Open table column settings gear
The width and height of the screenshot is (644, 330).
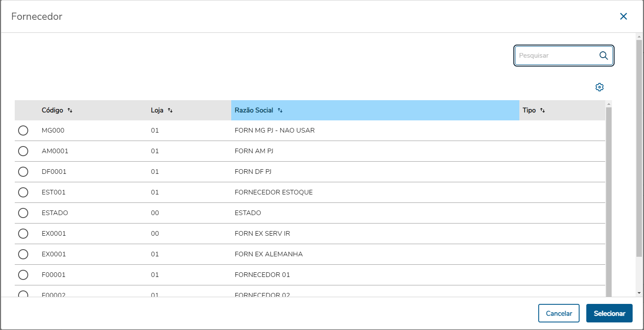599,87
